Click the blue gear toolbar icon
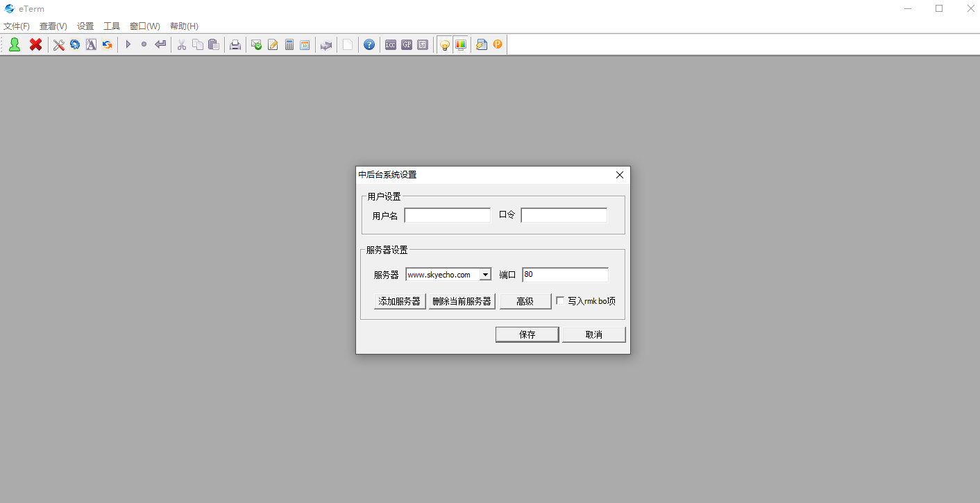980x503 pixels. [75, 44]
